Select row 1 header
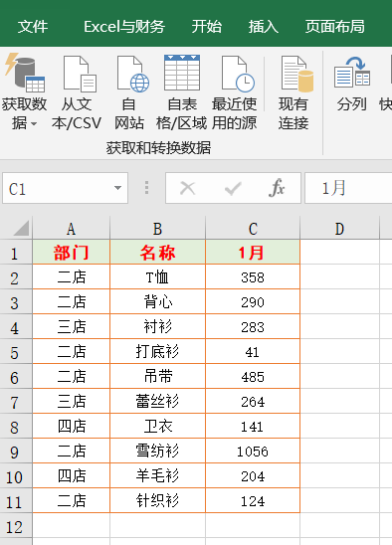The width and height of the screenshot is (392, 545). [x=16, y=252]
